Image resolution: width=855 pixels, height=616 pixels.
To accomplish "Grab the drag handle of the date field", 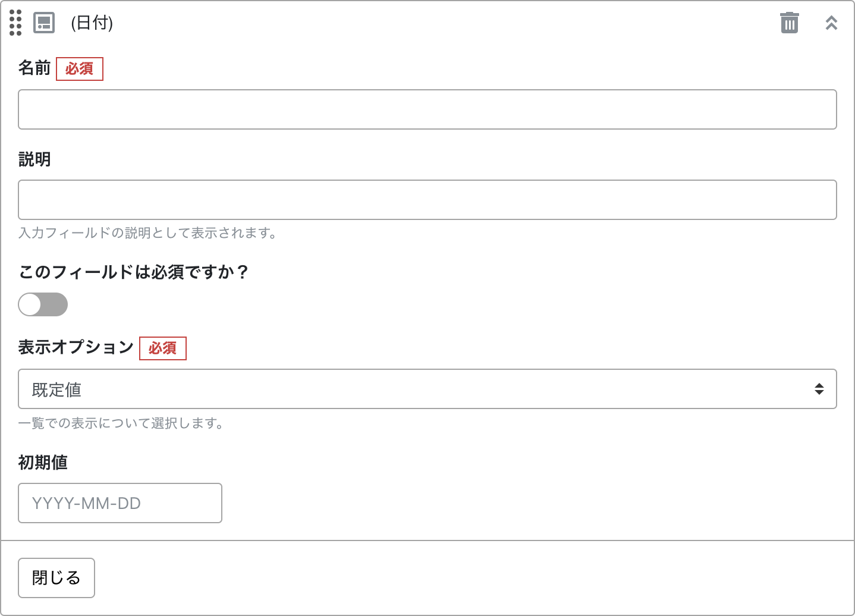I will tap(15, 23).
